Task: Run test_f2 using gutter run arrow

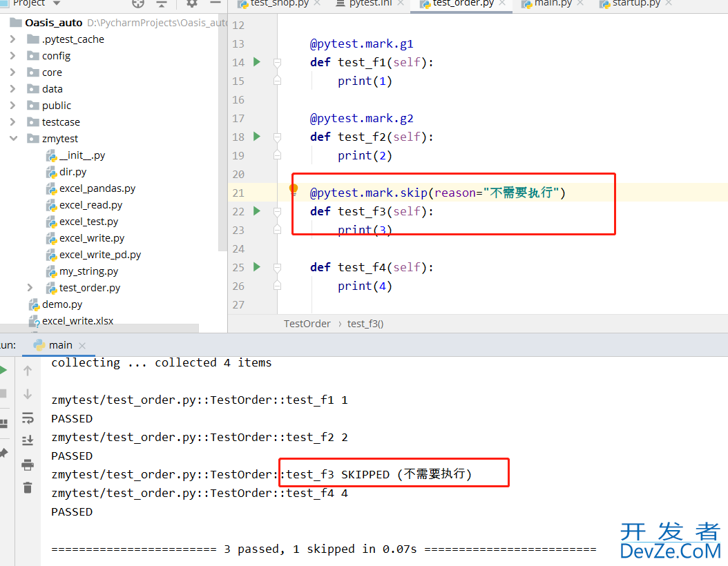Action: tap(257, 137)
